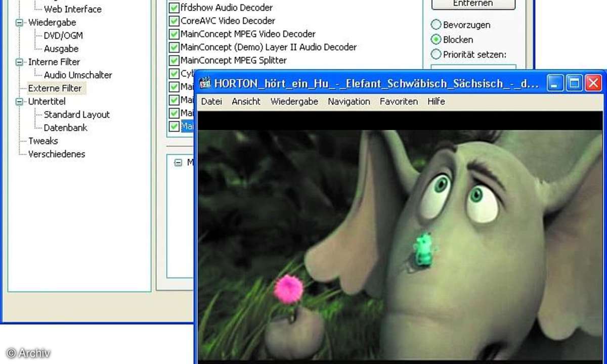607x364 pixels.
Task: Select the Bevorzugen radio option
Action: pos(436,25)
